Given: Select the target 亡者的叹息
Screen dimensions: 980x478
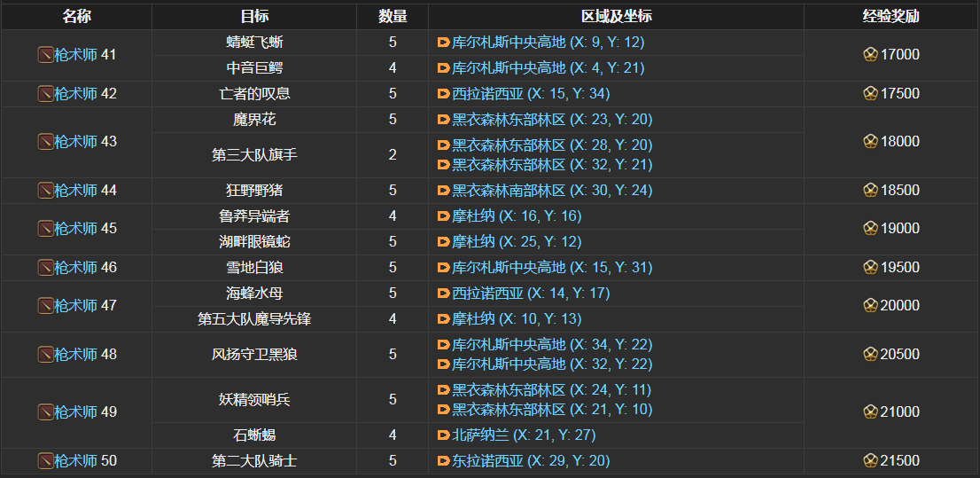Looking at the screenshot, I should pos(254,94).
